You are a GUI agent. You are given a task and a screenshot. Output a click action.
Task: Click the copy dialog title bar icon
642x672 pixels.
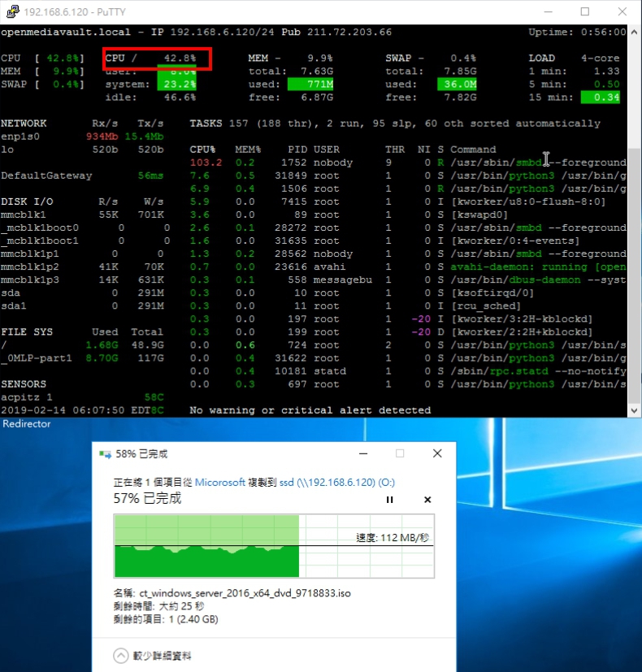pyautogui.click(x=105, y=453)
